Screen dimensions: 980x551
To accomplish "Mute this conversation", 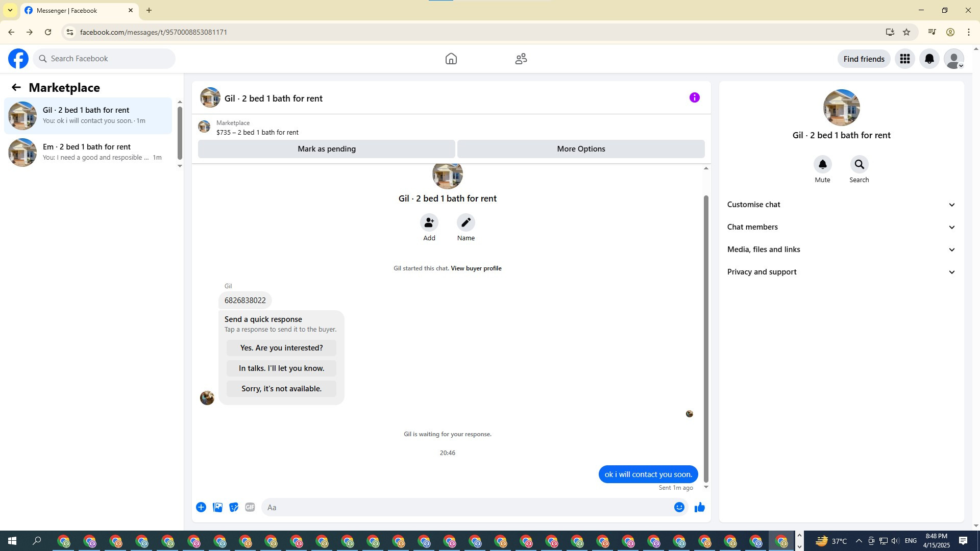I will point(822,165).
